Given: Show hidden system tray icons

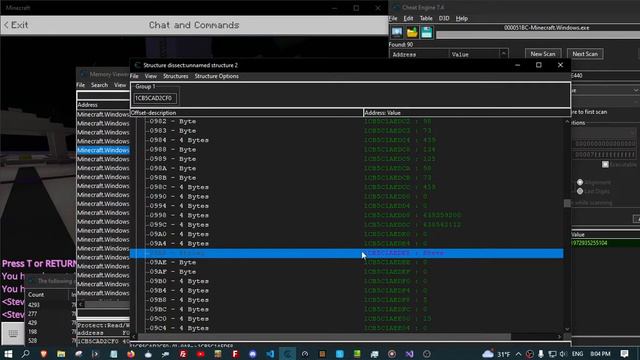Looking at the screenshot, I should coord(518,354).
